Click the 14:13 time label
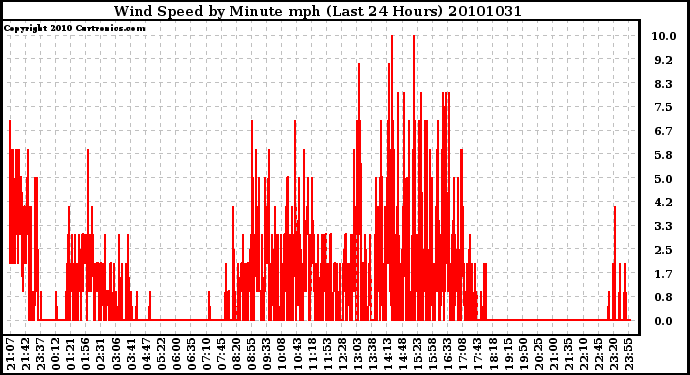This screenshot has height=375, width=690. 386,355
